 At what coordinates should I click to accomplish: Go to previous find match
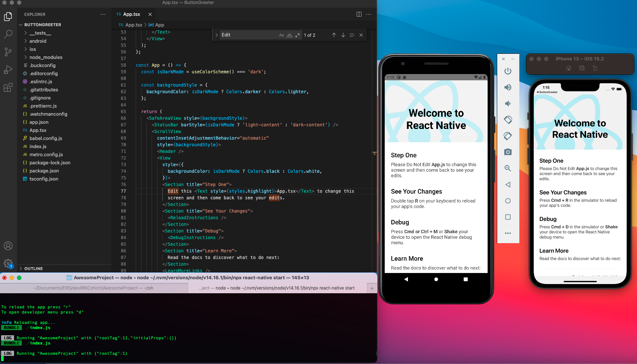[334, 35]
